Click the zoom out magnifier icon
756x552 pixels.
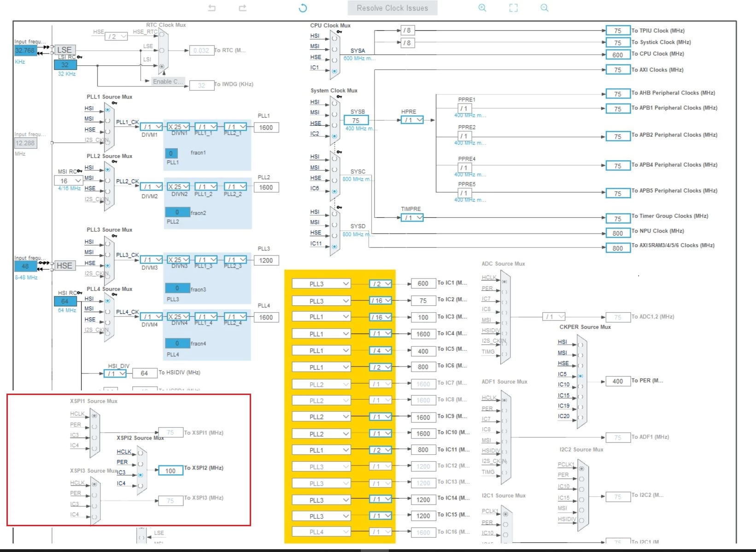click(545, 8)
